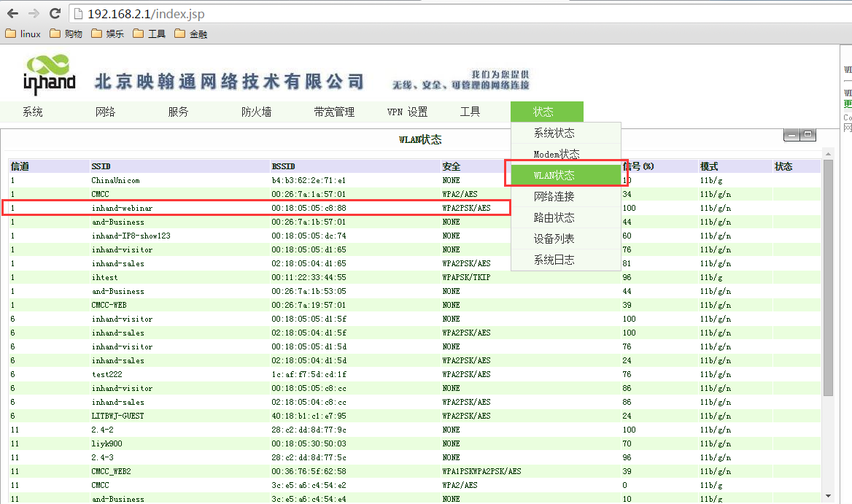The image size is (852, 504).
Task: Open the 购物 bookmark folder
Action: (x=66, y=34)
